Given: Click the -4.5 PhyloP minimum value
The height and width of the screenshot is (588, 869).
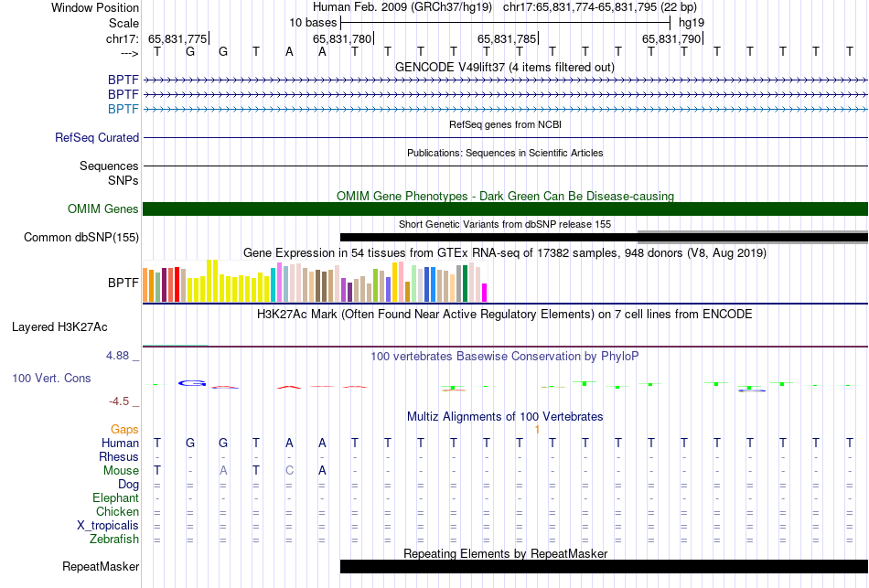Looking at the screenshot, I should pyautogui.click(x=119, y=401).
